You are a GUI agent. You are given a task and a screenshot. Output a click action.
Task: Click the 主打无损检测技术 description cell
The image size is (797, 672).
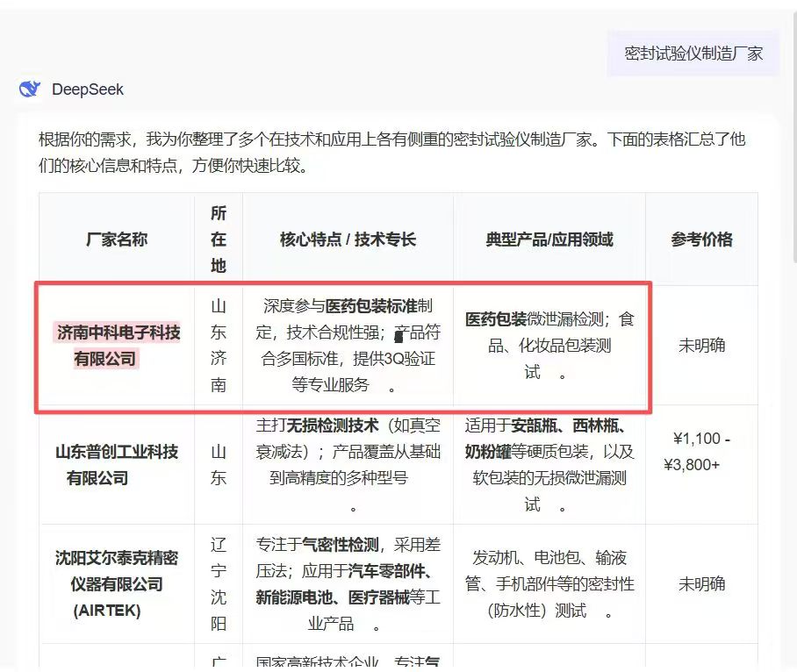point(348,465)
